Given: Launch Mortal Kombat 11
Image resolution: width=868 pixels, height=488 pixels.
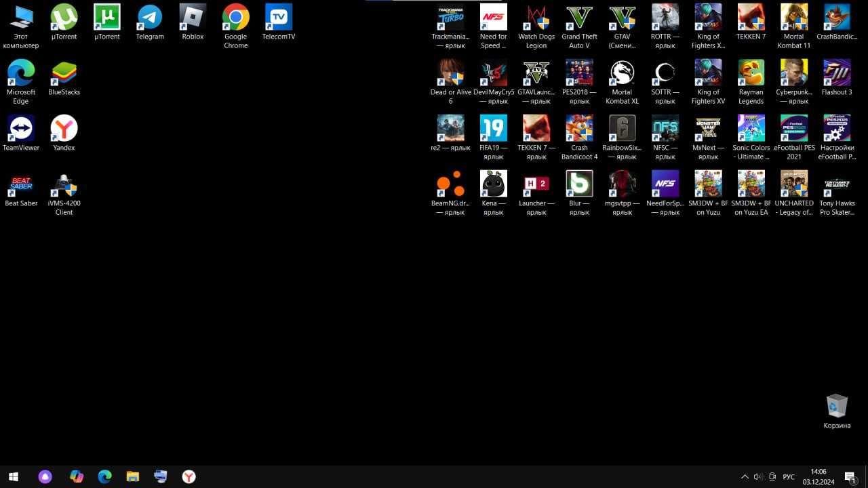Looking at the screenshot, I should pyautogui.click(x=794, y=27).
